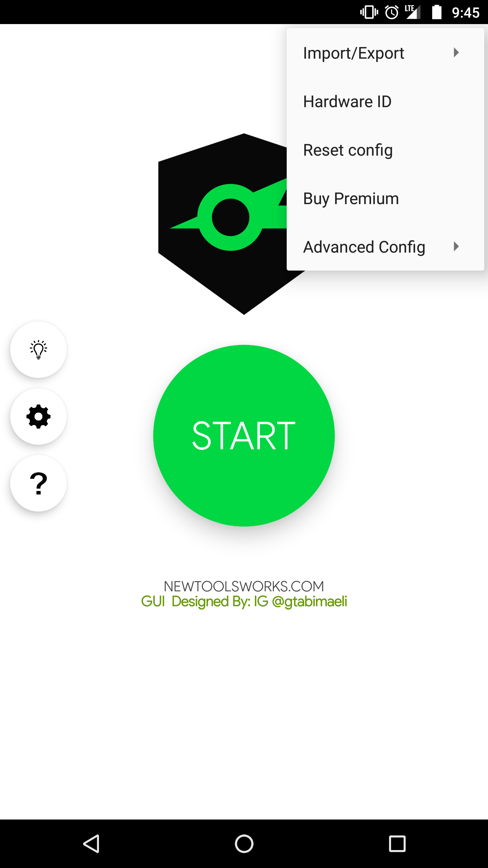Open help with the question mark icon
The image size is (488, 868).
[x=38, y=483]
